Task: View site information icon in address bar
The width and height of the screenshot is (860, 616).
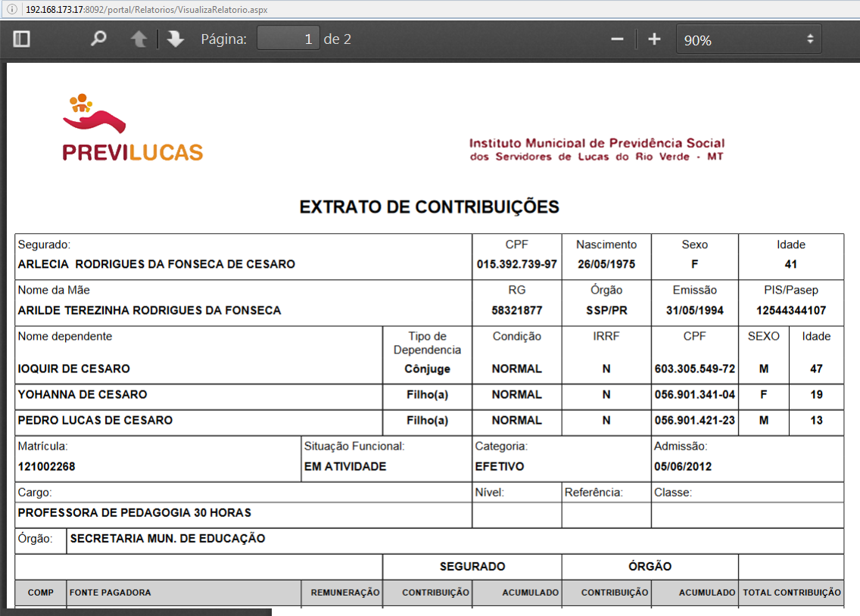Action: coord(12,10)
